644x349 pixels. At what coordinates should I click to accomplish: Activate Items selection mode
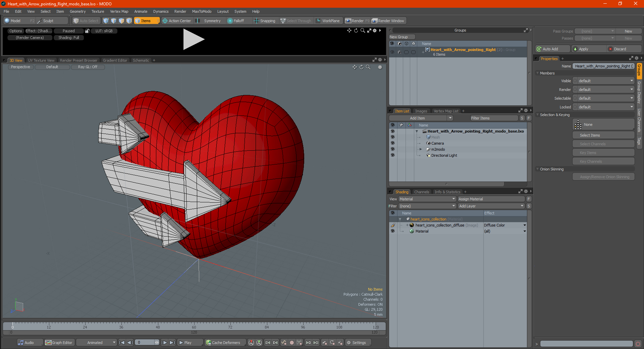pyautogui.click(x=147, y=21)
